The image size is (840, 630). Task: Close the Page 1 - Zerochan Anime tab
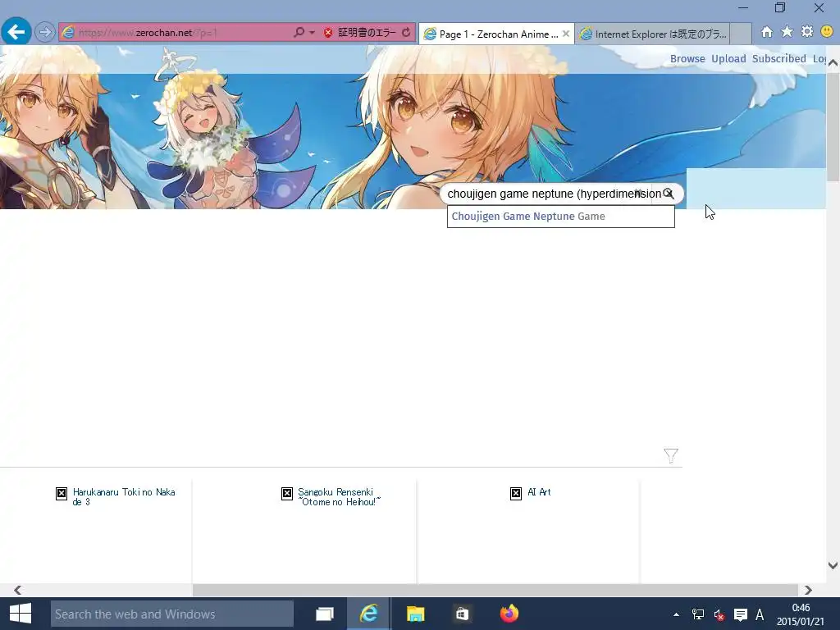click(x=566, y=33)
